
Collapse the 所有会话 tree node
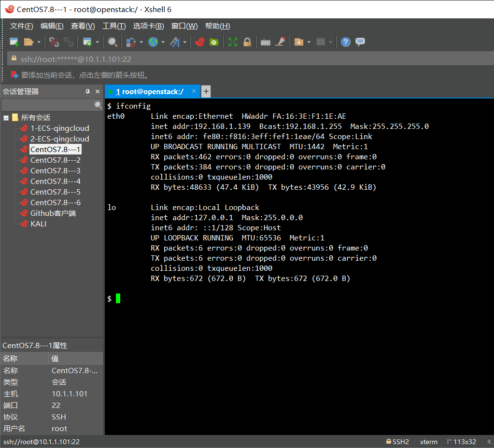point(6,118)
